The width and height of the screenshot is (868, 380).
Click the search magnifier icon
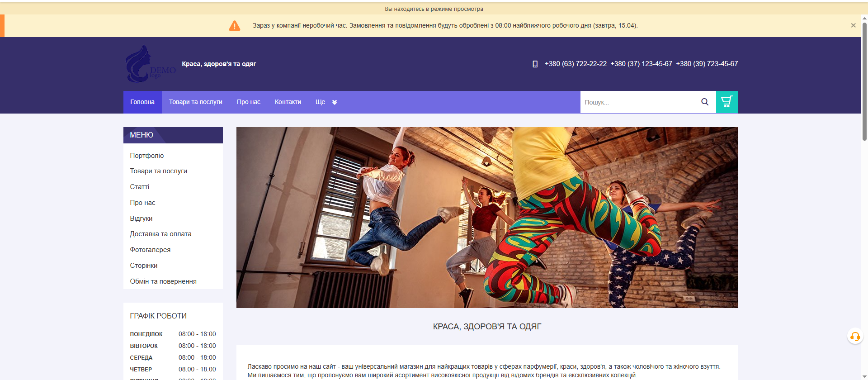pyautogui.click(x=704, y=102)
